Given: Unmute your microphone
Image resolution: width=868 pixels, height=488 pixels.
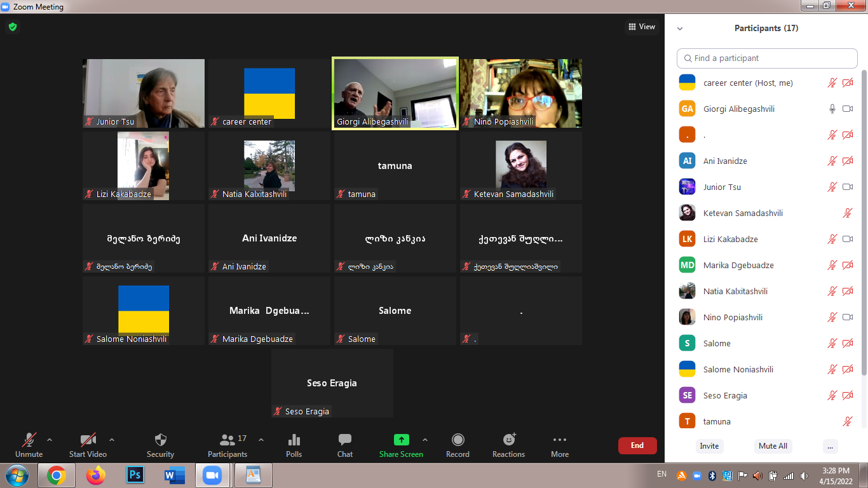Looking at the screenshot, I should [x=29, y=440].
